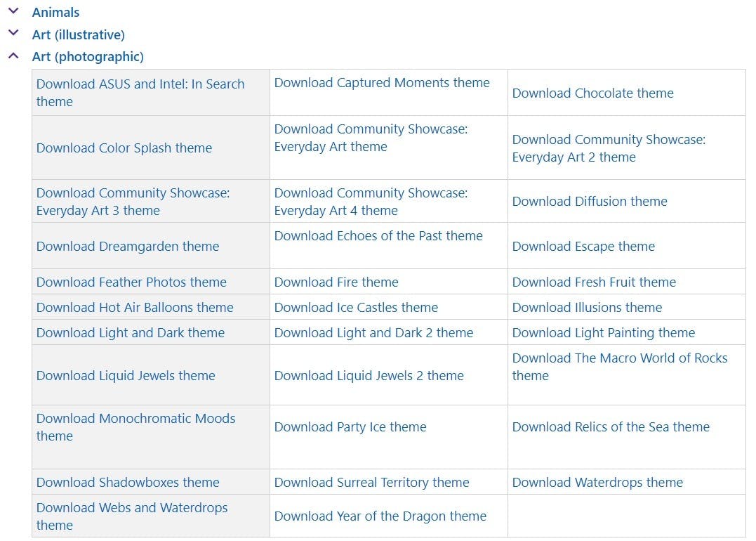Click the Art (photographic) heading
The image size is (756, 541).
pyautogui.click(x=87, y=57)
